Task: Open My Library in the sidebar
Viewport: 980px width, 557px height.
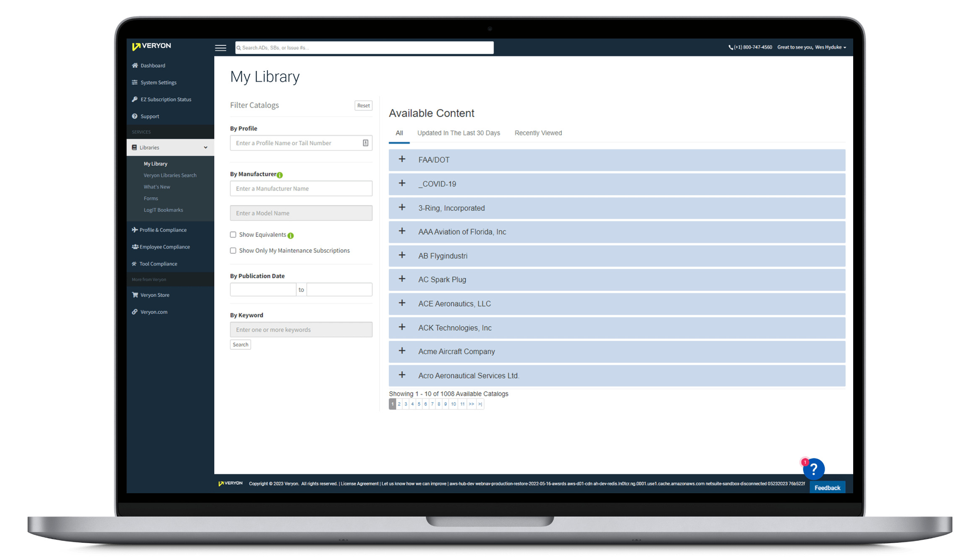Action: [155, 164]
